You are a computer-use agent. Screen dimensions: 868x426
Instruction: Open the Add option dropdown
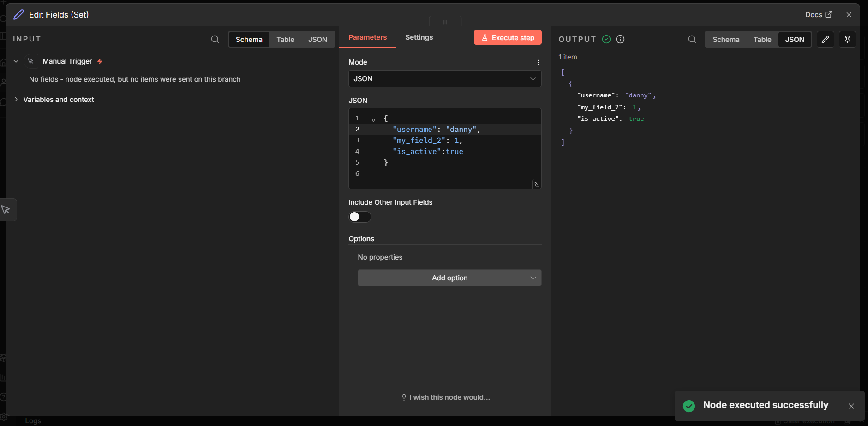(449, 278)
